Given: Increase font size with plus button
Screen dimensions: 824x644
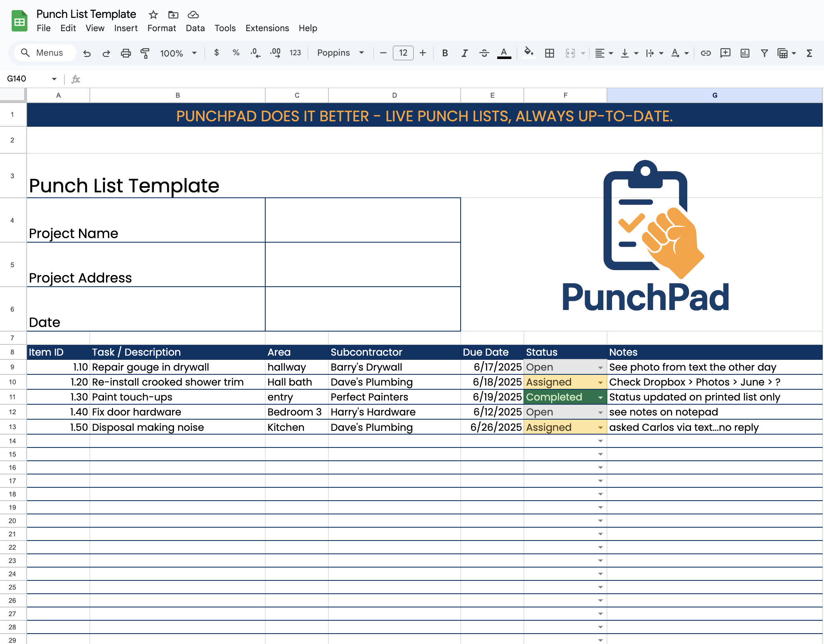Looking at the screenshot, I should coord(423,53).
